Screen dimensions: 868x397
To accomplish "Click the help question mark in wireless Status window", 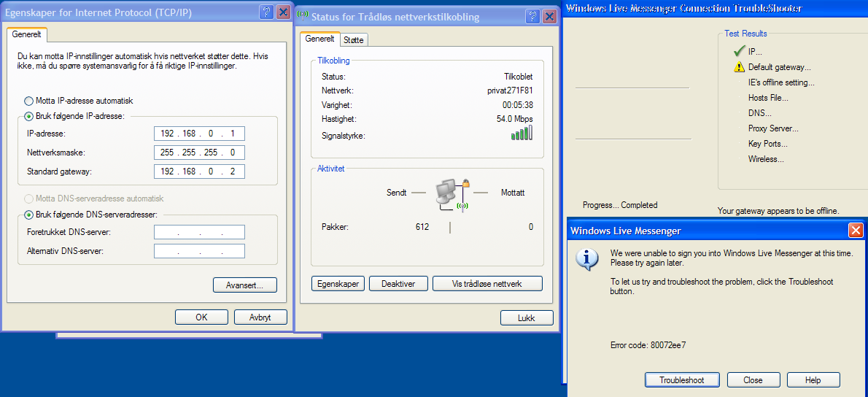I will 532,17.
